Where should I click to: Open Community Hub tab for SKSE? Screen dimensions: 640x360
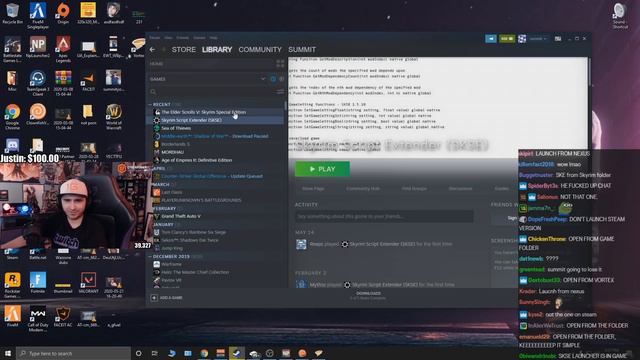tap(363, 189)
